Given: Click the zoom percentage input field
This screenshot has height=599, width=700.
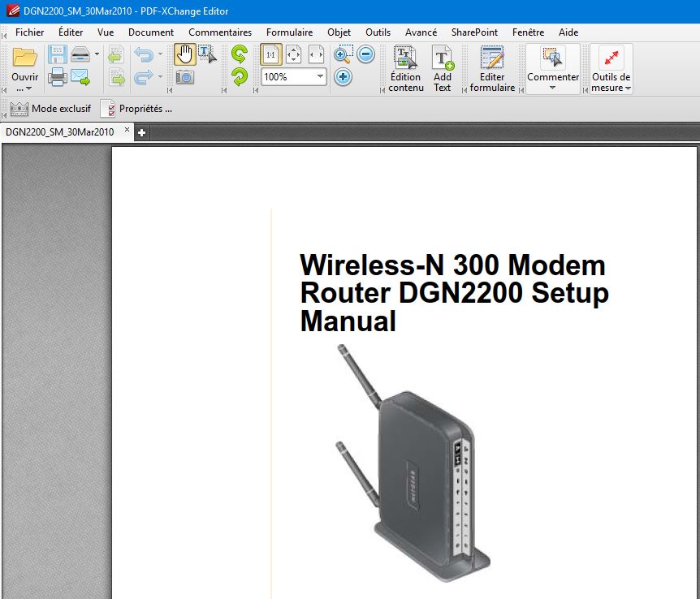Looking at the screenshot, I should [288, 77].
